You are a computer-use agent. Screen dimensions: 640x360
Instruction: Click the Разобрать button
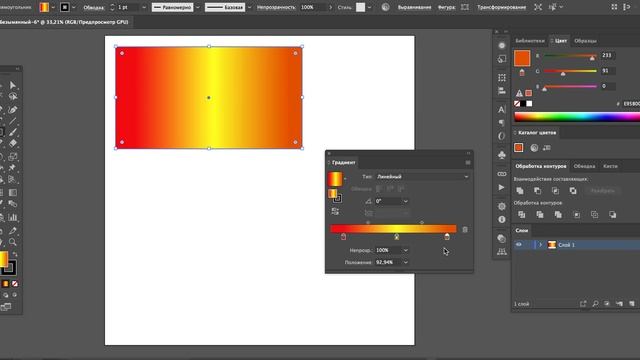point(602,191)
